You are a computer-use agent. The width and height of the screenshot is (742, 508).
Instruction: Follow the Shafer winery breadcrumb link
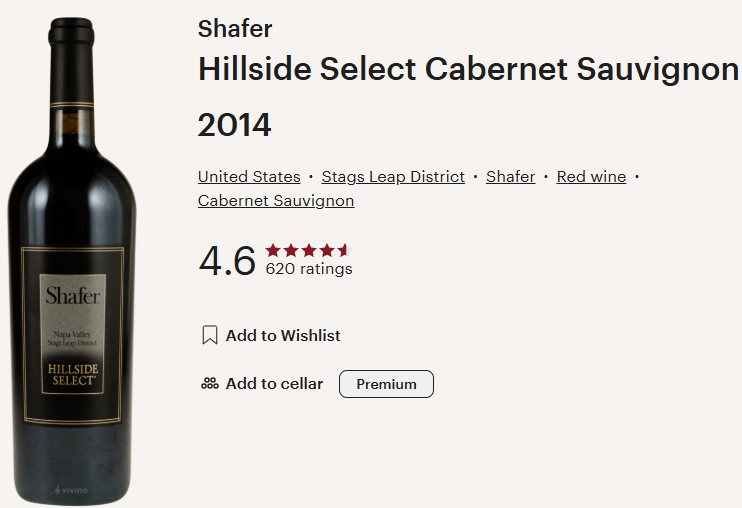pos(510,176)
